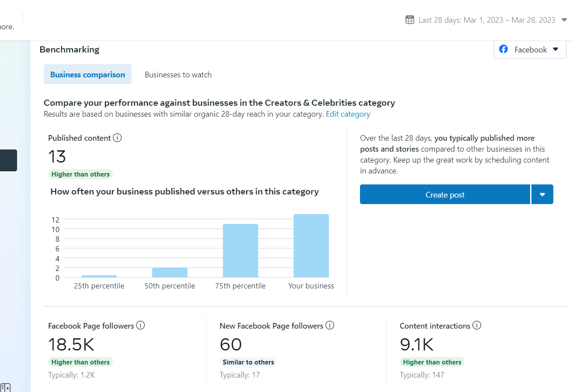Click info icon beside New Facebook Page followers
Image resolution: width=573 pixels, height=392 pixels.
pyautogui.click(x=330, y=326)
